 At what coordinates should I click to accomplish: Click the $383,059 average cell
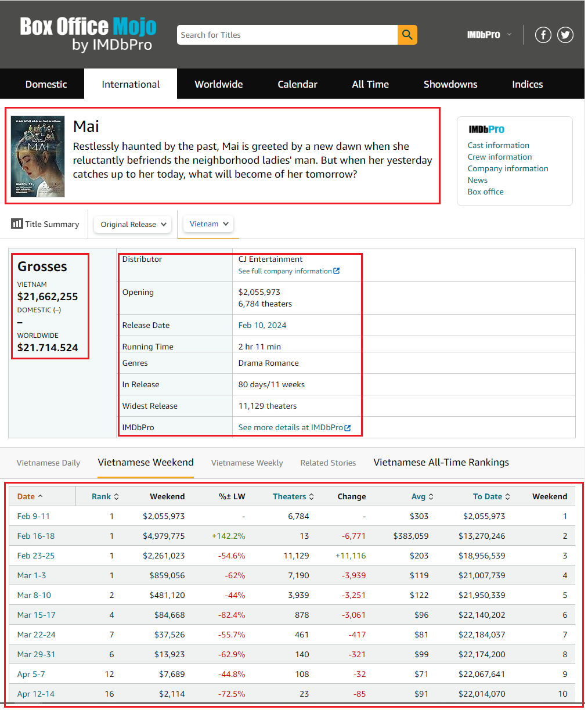411,536
